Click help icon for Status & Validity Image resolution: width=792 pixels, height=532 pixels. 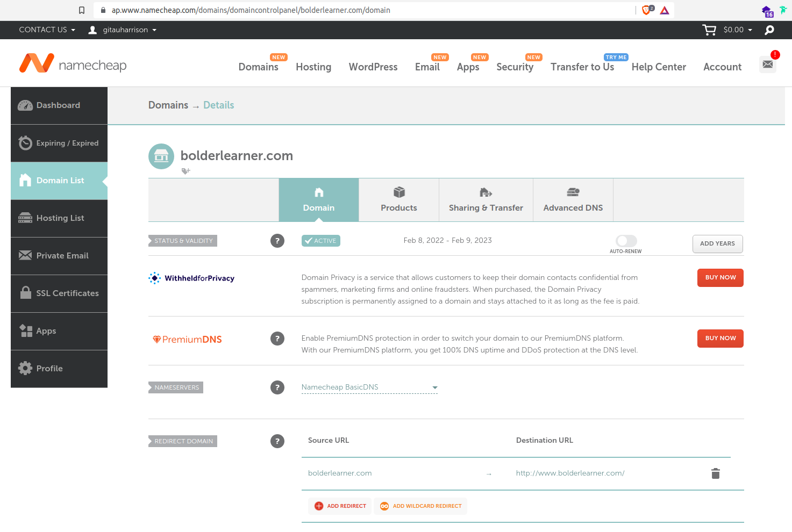277,241
